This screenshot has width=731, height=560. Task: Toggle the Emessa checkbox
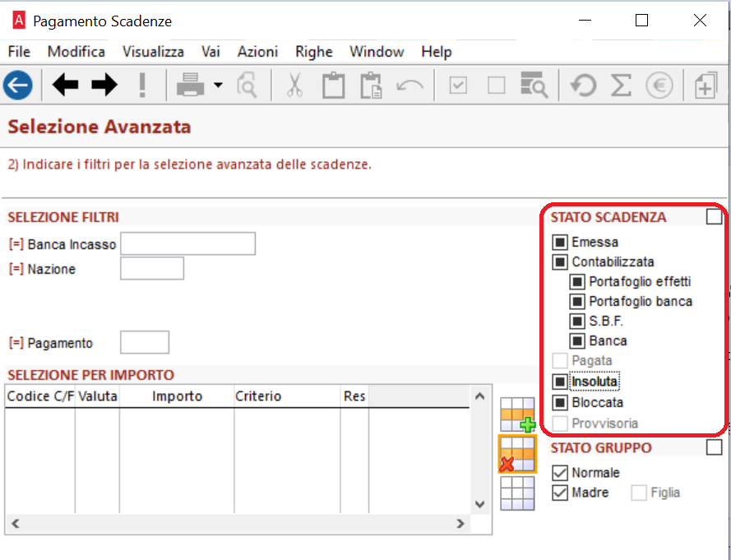(560, 242)
